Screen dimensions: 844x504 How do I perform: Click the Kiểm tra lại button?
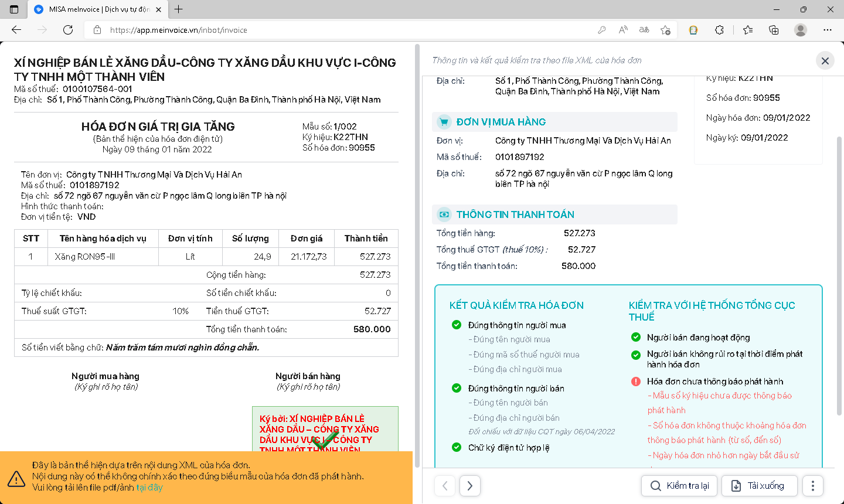pos(679,486)
